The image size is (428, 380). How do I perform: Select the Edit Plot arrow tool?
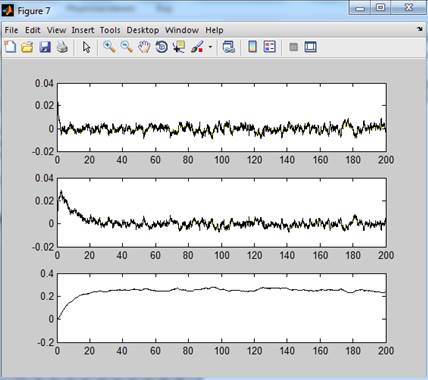click(86, 47)
